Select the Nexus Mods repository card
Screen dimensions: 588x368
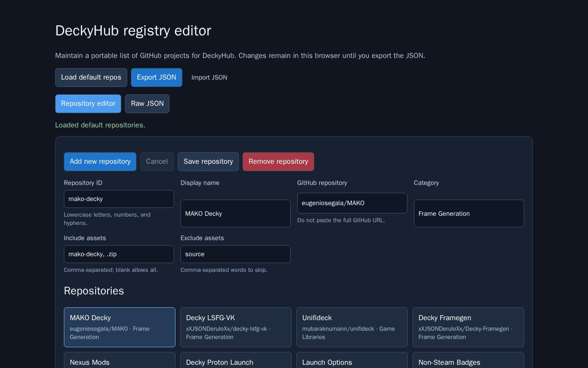tap(119, 360)
